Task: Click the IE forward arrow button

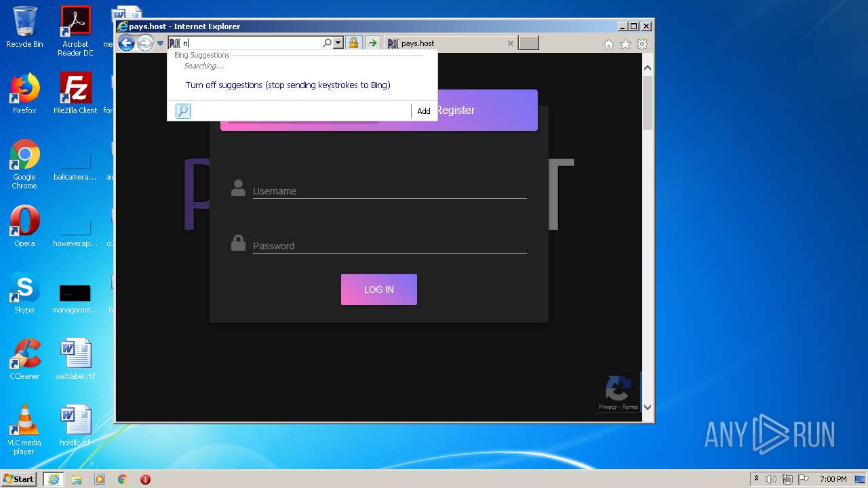Action: click(x=145, y=43)
